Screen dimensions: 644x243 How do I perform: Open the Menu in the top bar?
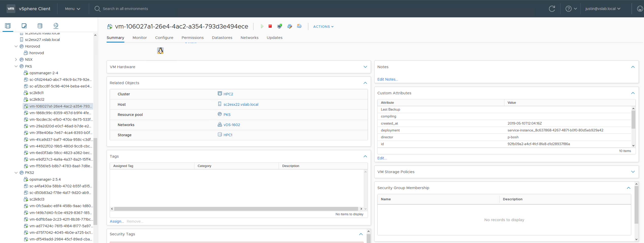point(72,9)
